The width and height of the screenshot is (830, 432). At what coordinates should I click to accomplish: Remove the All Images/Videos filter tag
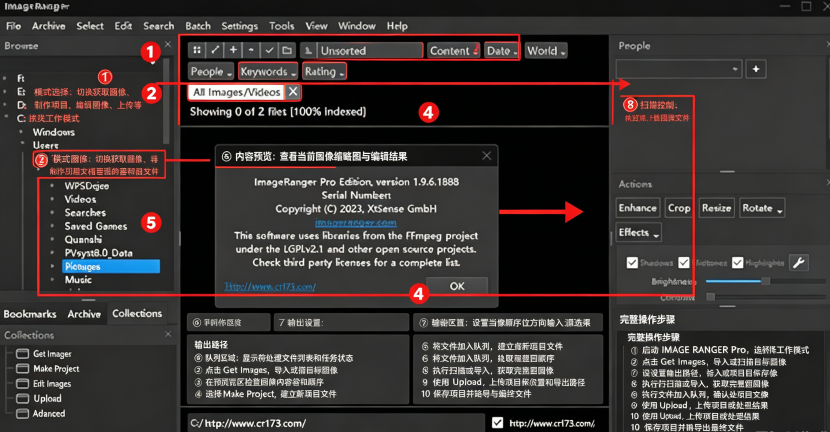pos(292,92)
